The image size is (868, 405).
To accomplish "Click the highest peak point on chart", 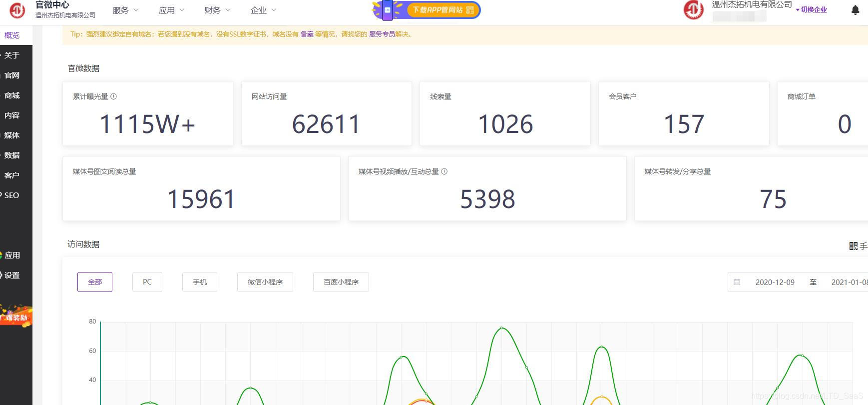I will pyautogui.click(x=501, y=328).
